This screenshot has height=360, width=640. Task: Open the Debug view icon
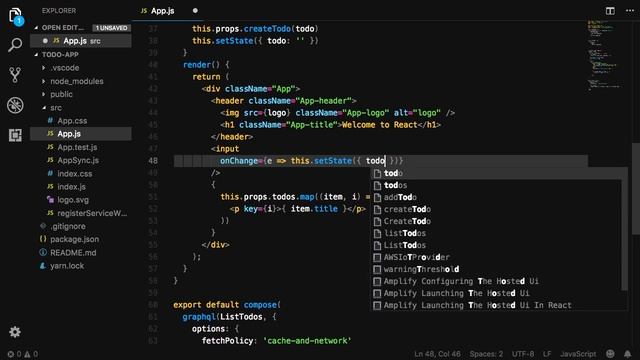click(x=15, y=105)
